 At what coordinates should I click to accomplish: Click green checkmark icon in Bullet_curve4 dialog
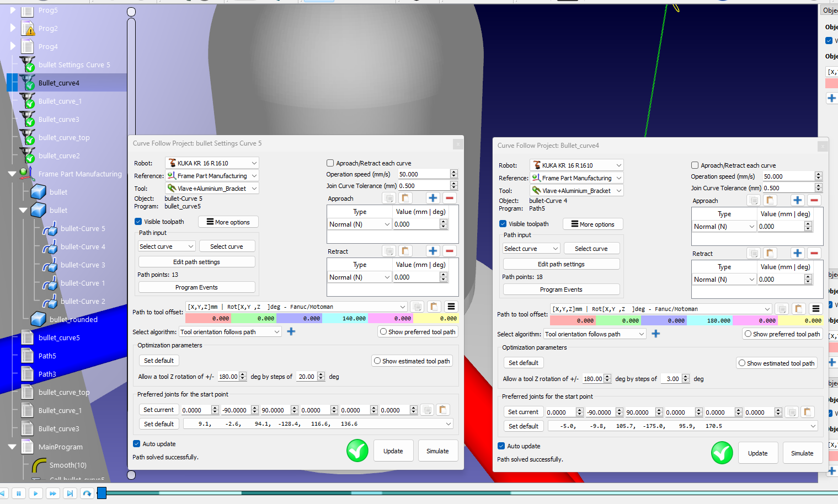pos(722,453)
